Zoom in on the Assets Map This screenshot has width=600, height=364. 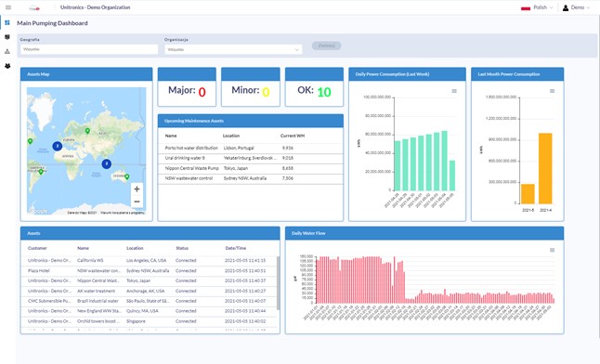(137, 189)
